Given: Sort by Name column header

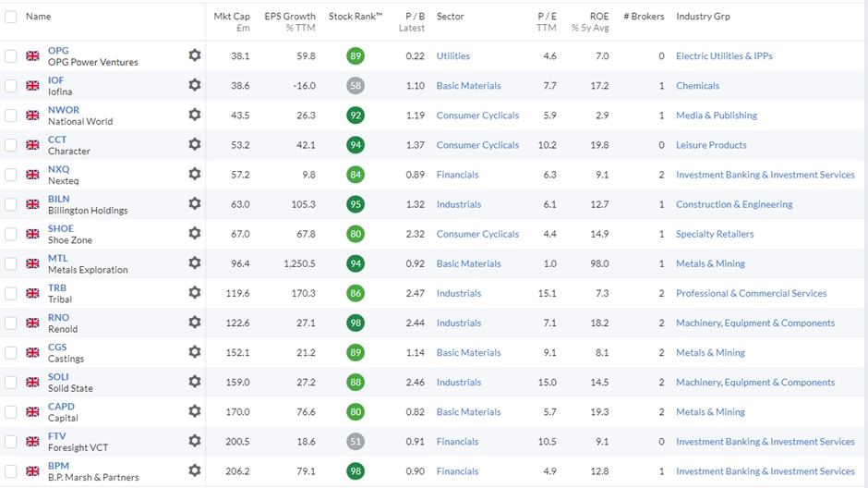Looking at the screenshot, I should (38, 17).
